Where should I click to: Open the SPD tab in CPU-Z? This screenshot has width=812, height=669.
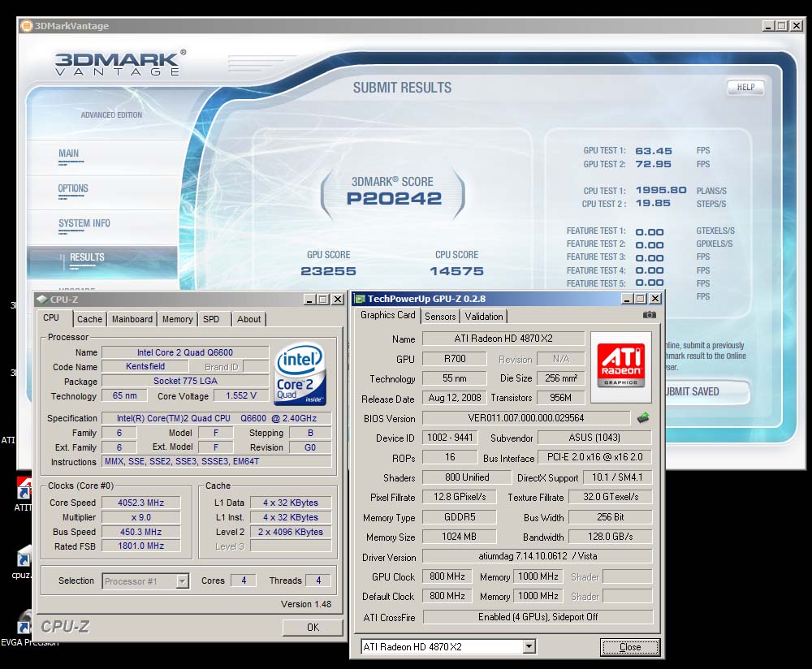[x=211, y=319]
